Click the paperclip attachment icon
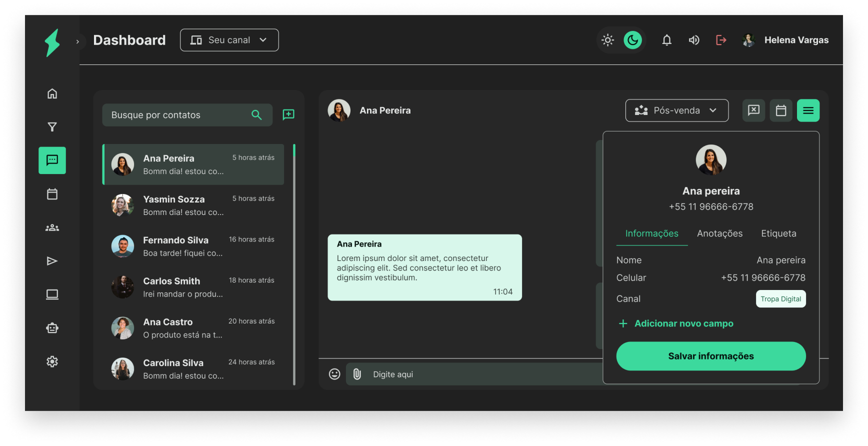This screenshot has height=446, width=868. click(x=357, y=374)
